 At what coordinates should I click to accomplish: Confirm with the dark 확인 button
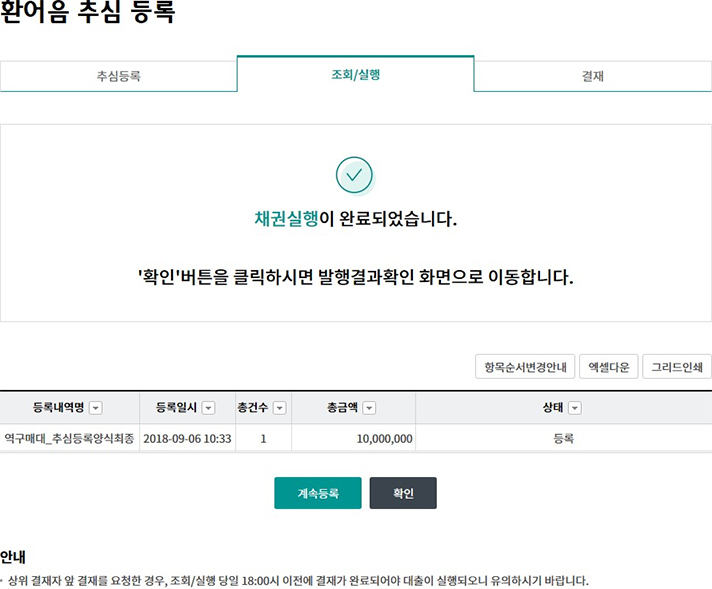tap(403, 493)
